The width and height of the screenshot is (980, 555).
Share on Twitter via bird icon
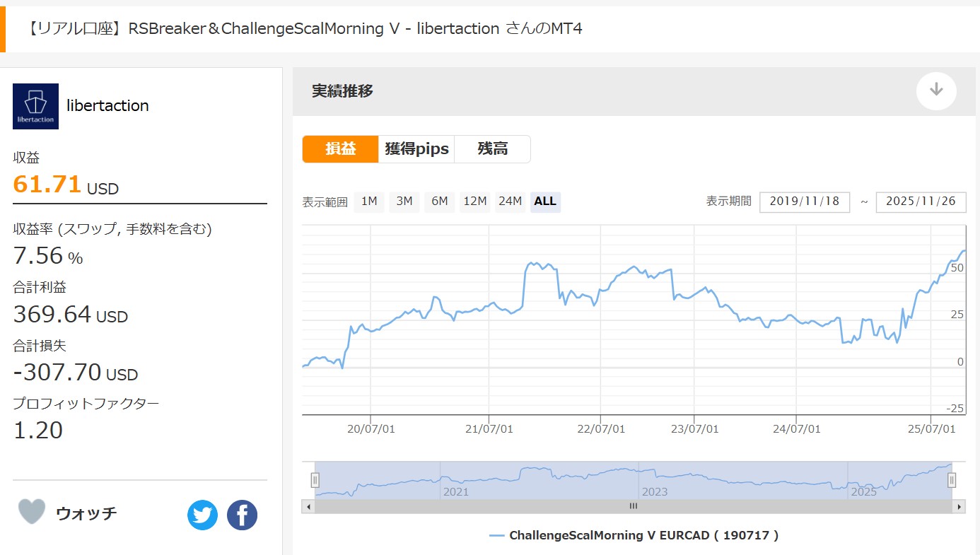[x=203, y=515]
